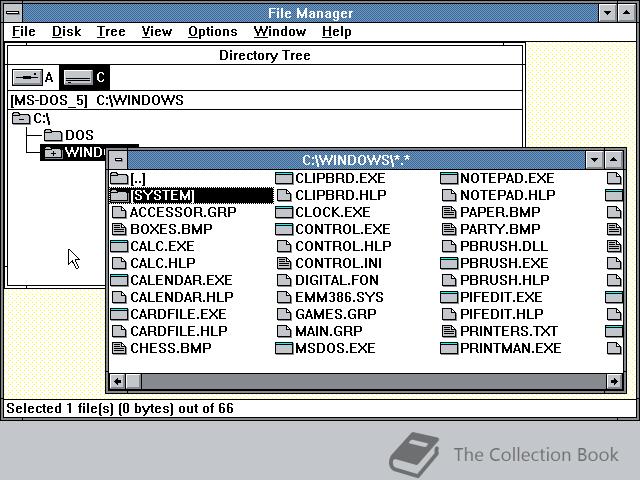Select the PIFEDIT.HLP file name

pos(502,314)
